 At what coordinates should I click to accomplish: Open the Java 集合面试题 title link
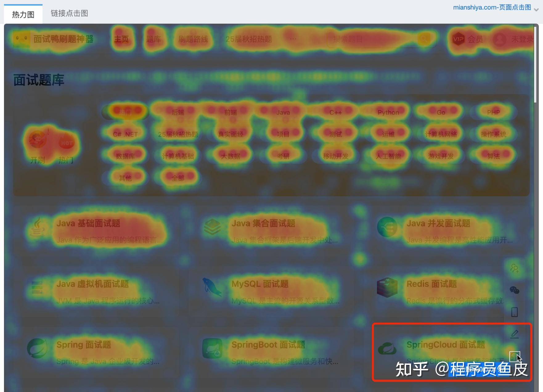[263, 223]
